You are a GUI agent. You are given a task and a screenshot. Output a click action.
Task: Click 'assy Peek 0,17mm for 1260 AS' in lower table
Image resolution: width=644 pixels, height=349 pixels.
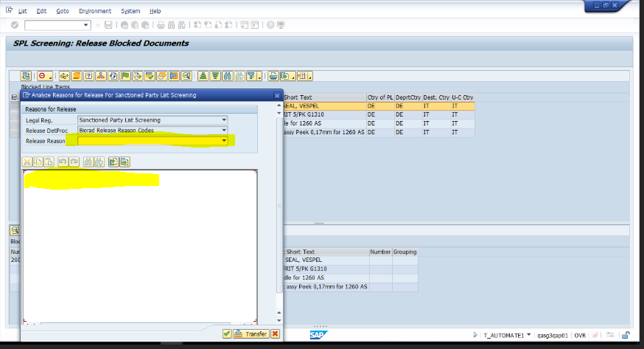tap(326, 286)
